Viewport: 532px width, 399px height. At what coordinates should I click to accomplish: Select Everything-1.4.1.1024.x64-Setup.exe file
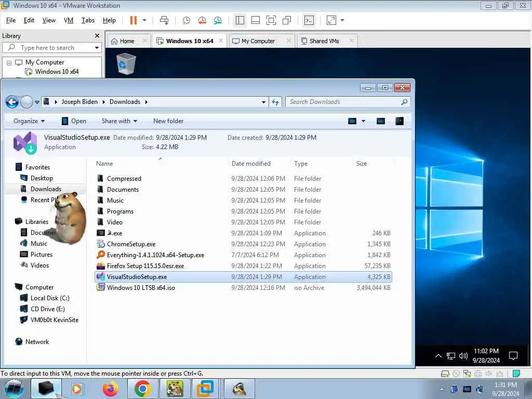[x=155, y=255]
